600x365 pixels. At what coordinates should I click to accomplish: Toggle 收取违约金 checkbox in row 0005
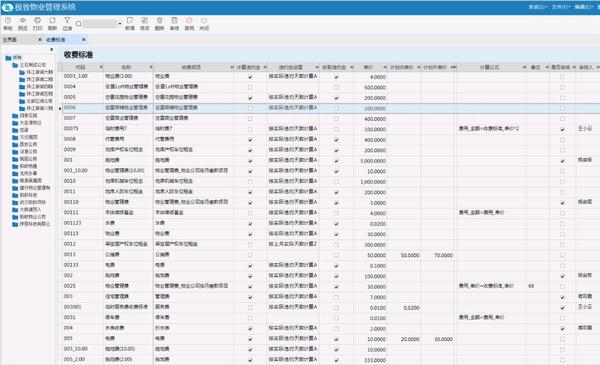(x=336, y=98)
